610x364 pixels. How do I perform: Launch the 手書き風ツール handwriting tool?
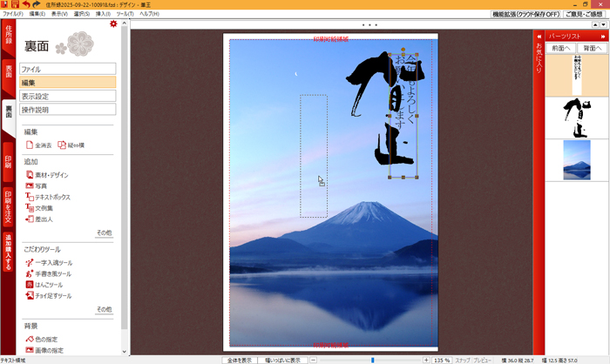click(x=30, y=273)
